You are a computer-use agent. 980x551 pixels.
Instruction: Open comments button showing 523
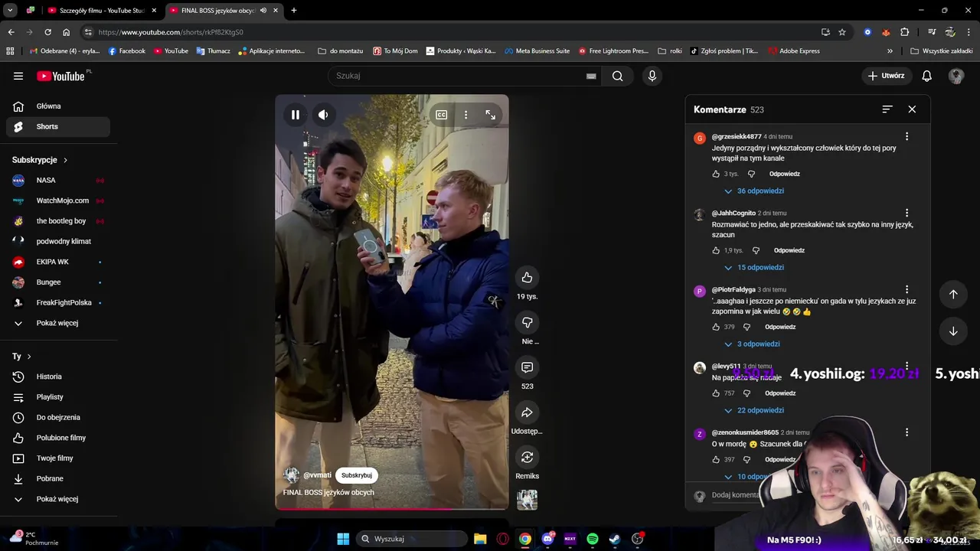point(527,367)
